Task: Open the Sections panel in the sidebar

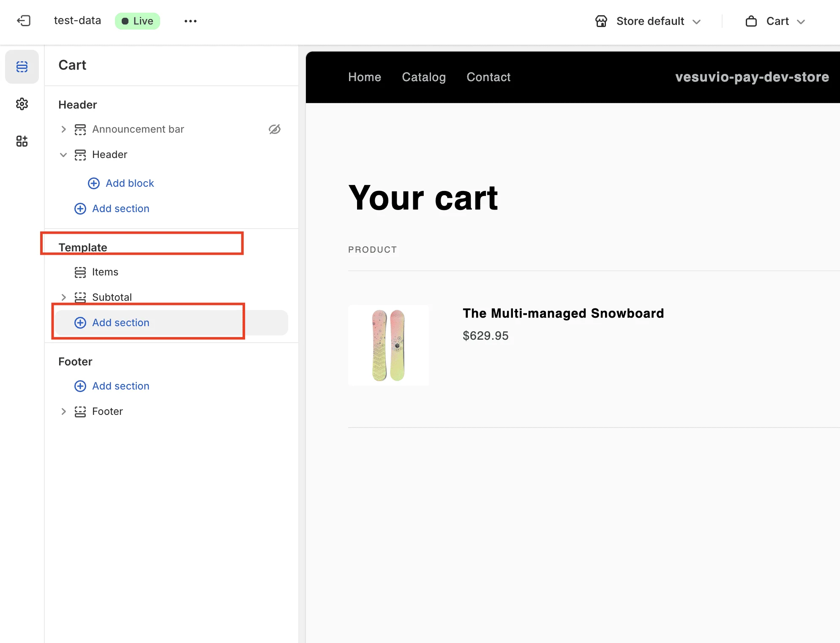Action: click(x=22, y=66)
